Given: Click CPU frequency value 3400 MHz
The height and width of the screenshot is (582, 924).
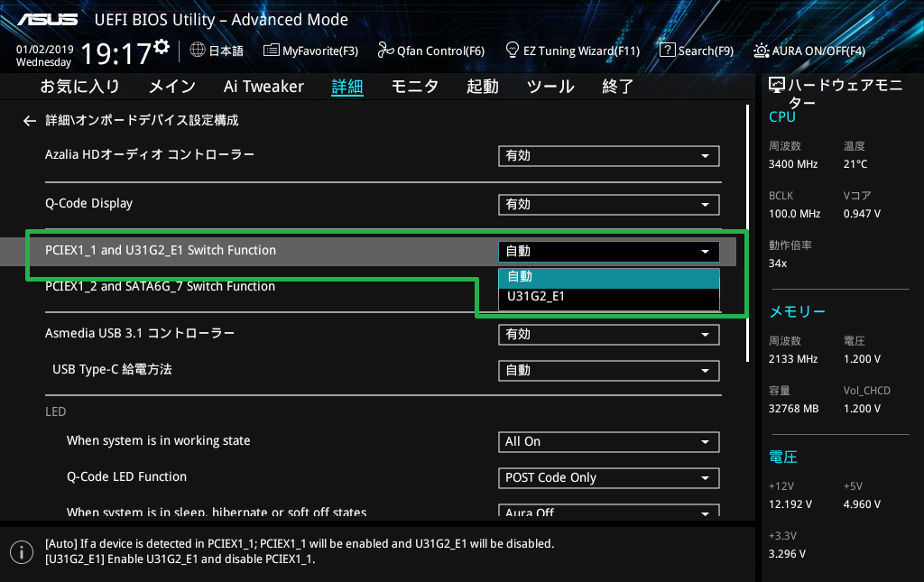Looking at the screenshot, I should (792, 164).
